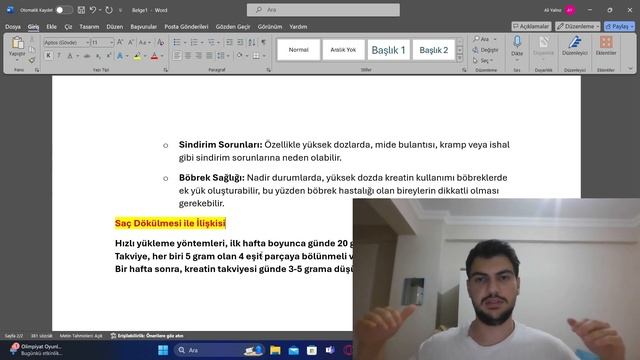Switch to the Başvurular tab
Image resolution: width=640 pixels, height=360 pixels.
pos(143,27)
